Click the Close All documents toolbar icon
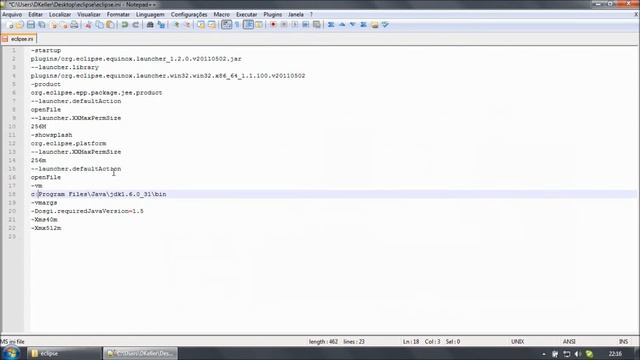Screen dimensions: 640x360 pos(64,25)
